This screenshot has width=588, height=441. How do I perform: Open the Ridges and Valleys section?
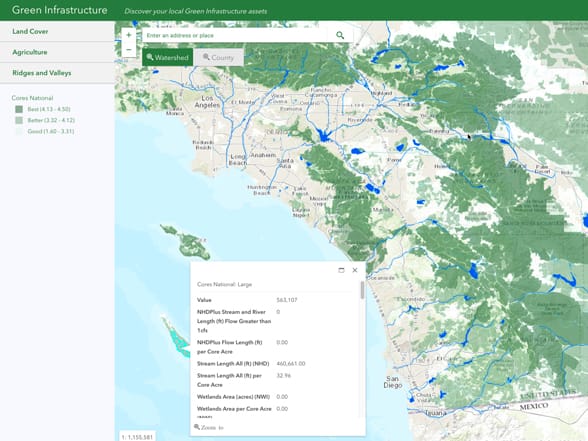pyautogui.click(x=57, y=73)
